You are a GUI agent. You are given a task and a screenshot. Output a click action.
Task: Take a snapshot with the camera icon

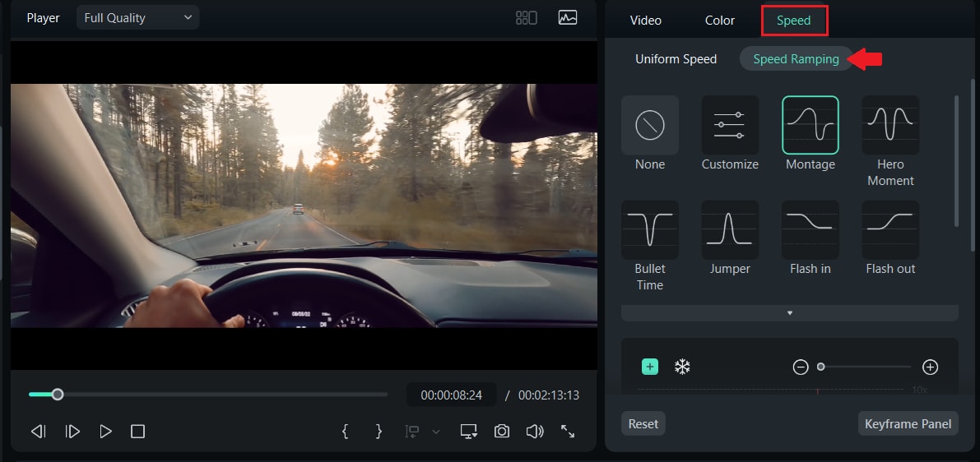click(x=501, y=432)
